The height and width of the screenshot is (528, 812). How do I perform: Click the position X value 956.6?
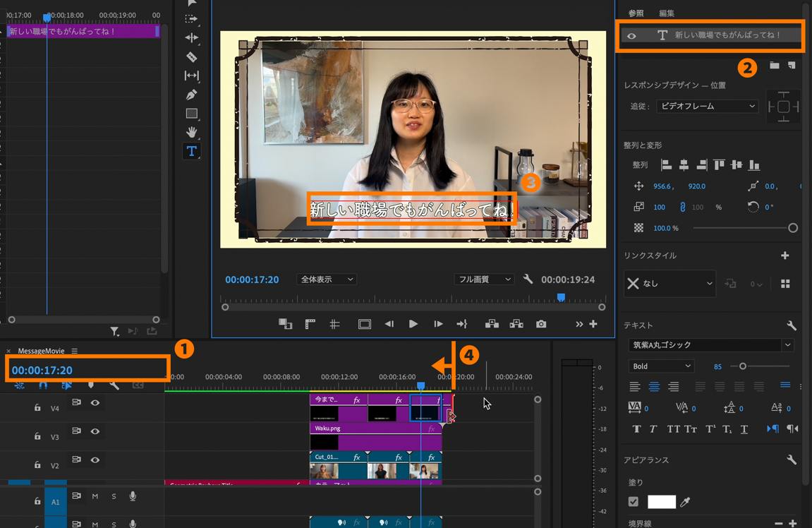coord(662,186)
